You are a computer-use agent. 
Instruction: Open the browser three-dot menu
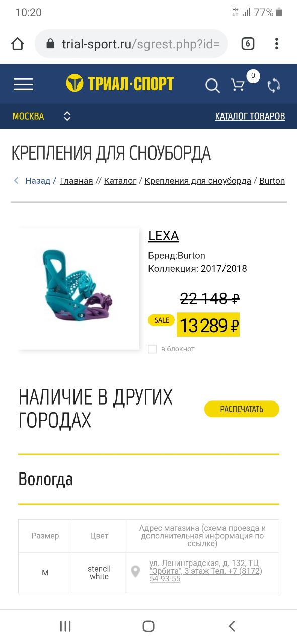point(277,44)
